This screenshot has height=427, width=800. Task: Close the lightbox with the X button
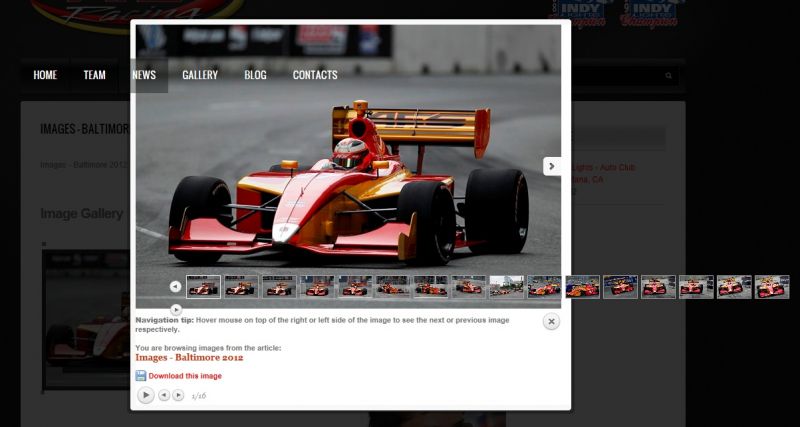(551, 321)
